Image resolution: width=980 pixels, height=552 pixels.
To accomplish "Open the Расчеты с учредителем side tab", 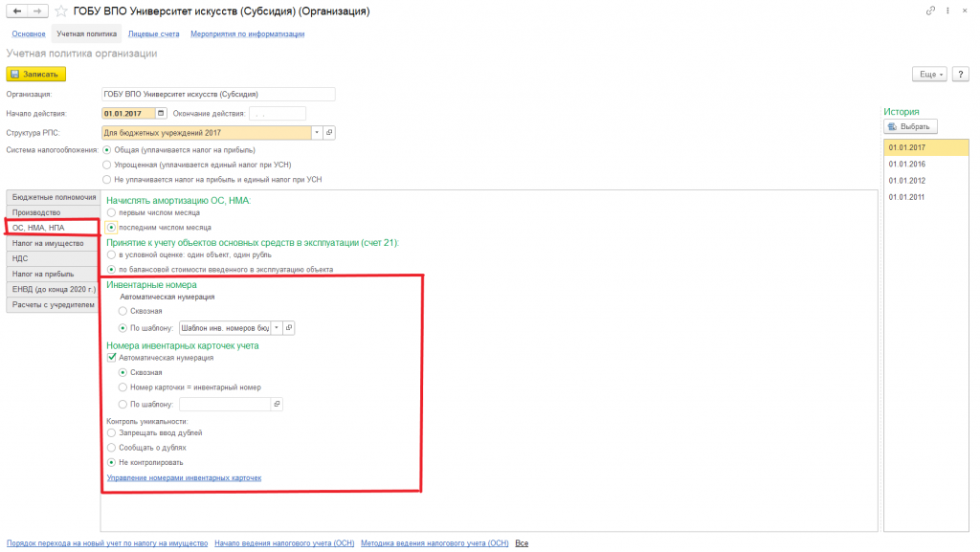I will pyautogui.click(x=53, y=305).
